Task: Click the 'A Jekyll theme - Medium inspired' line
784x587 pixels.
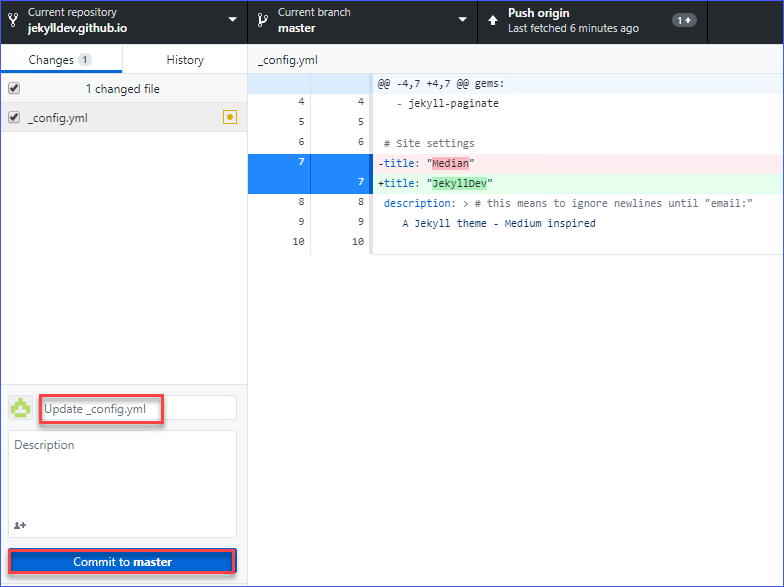Action: pos(578,224)
